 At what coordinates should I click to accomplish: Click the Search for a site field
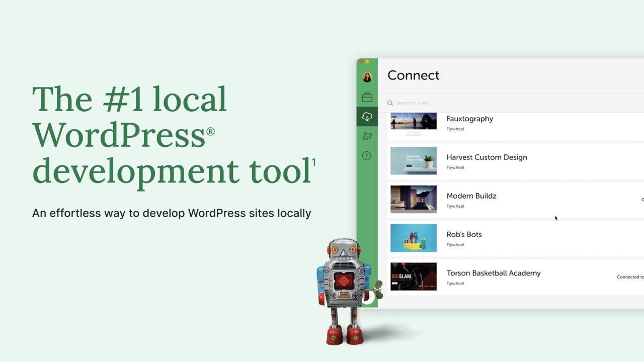point(516,103)
